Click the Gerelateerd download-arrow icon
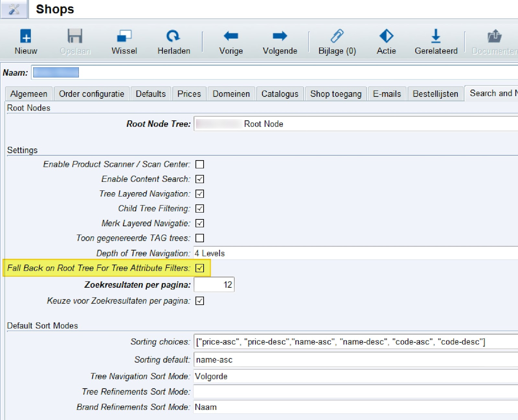 pyautogui.click(x=436, y=36)
